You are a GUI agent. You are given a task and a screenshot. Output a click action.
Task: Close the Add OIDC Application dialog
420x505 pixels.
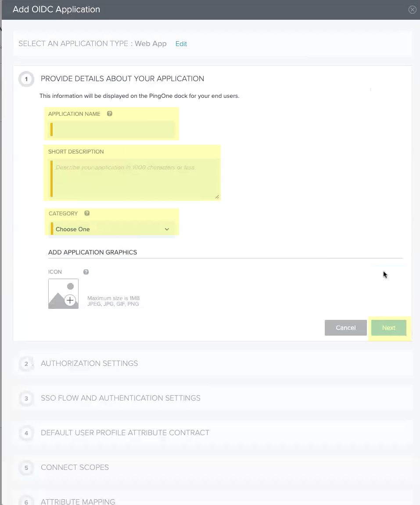pos(412,10)
